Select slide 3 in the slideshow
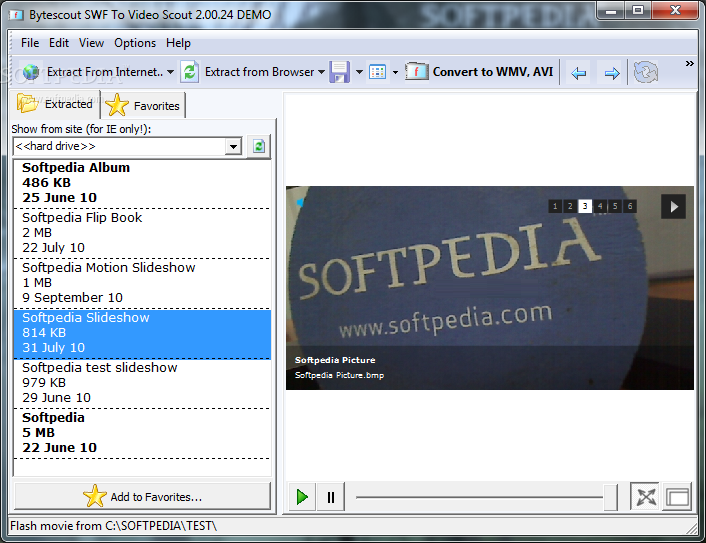 click(585, 206)
